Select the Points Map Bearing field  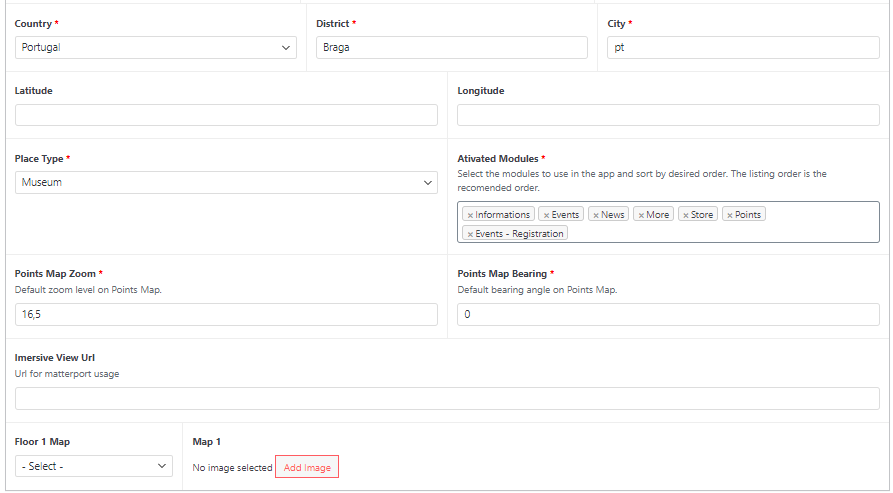(668, 314)
